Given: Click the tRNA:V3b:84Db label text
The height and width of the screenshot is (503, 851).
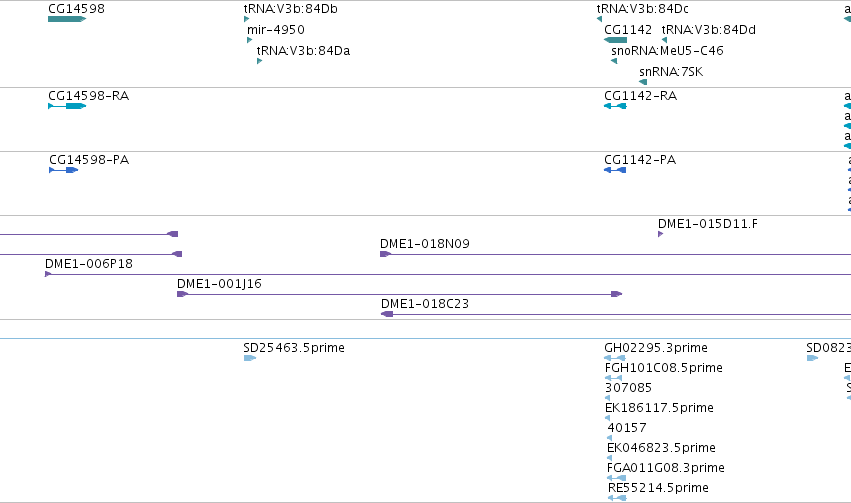Looking at the screenshot, I should (291, 9).
